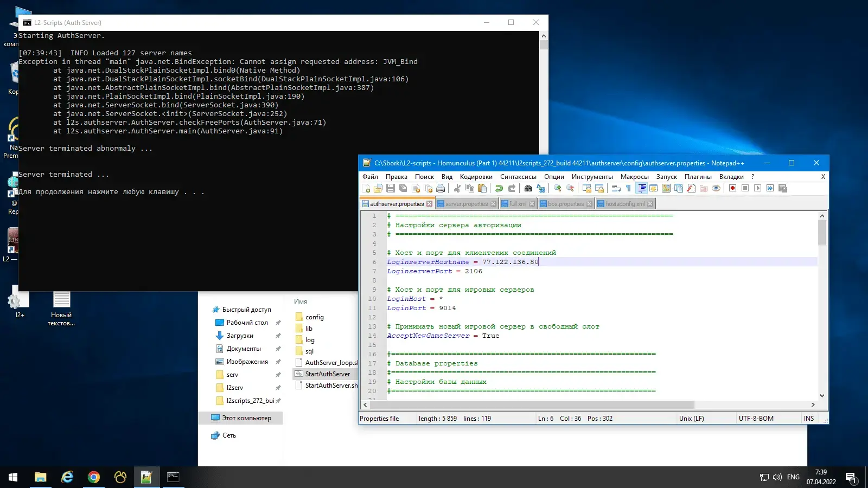
Task: Click Unix (LF) in the status bar
Action: (692, 419)
